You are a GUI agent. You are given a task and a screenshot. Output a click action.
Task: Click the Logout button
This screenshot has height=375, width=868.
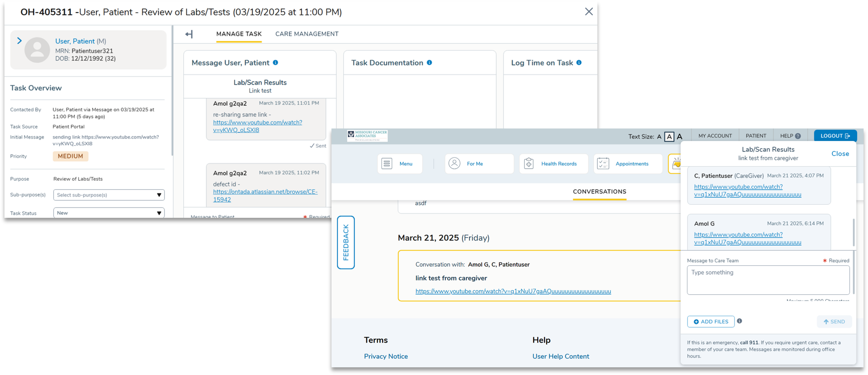pos(835,136)
